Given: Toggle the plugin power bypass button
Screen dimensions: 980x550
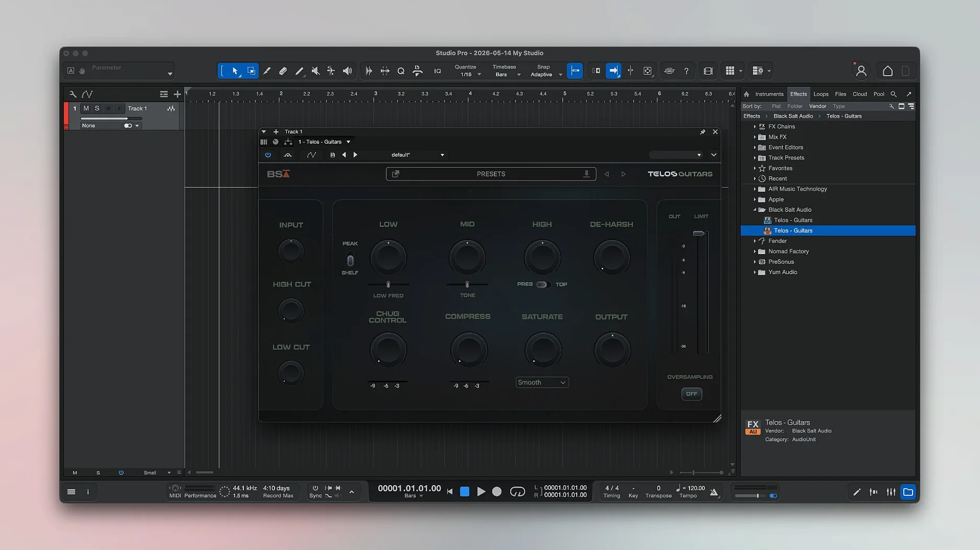Looking at the screenshot, I should (268, 155).
